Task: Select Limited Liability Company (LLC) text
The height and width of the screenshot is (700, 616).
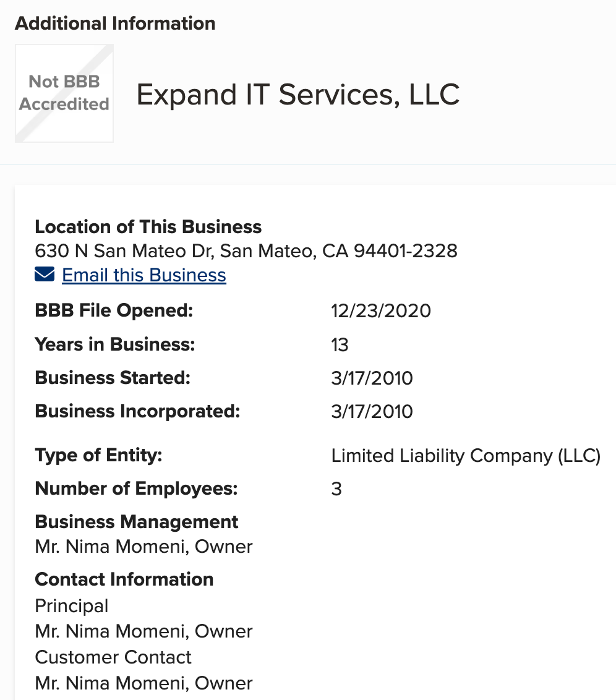Action: tap(466, 456)
